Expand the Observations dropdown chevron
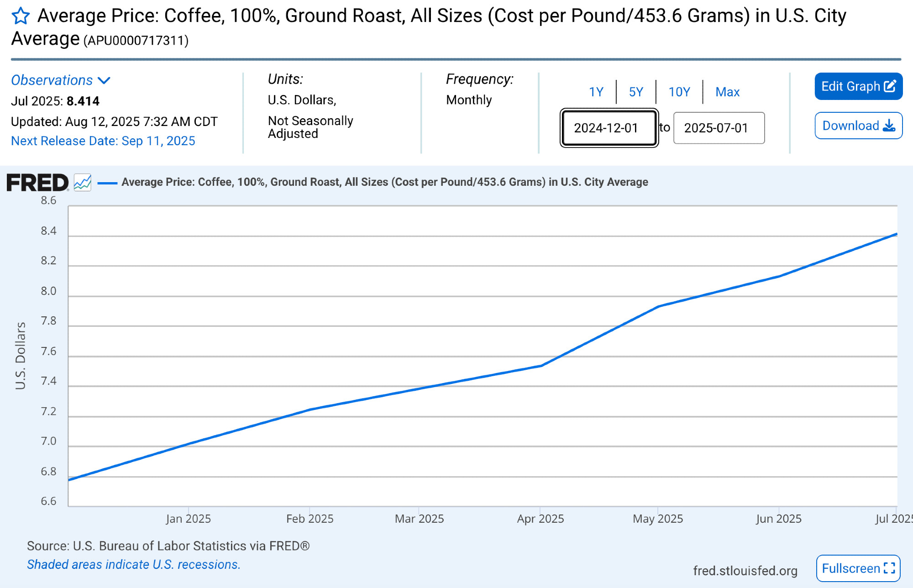Viewport: 913px width, 588px height. point(104,81)
